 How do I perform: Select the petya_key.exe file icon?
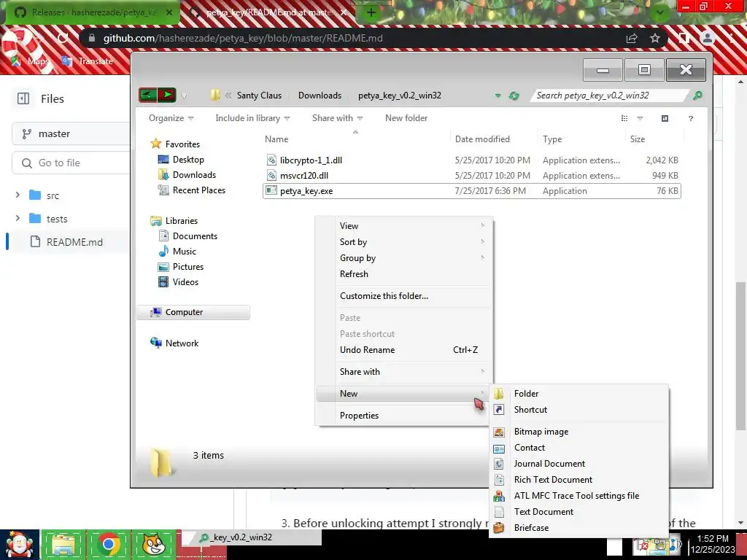coord(271,190)
